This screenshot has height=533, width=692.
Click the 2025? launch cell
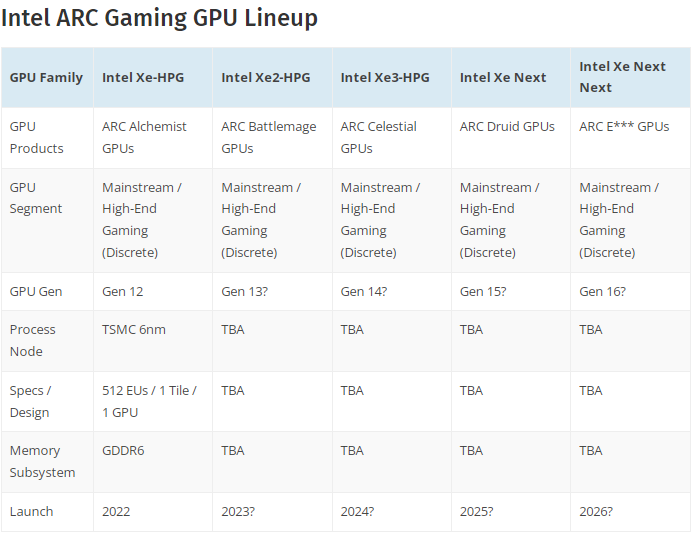coord(477,511)
